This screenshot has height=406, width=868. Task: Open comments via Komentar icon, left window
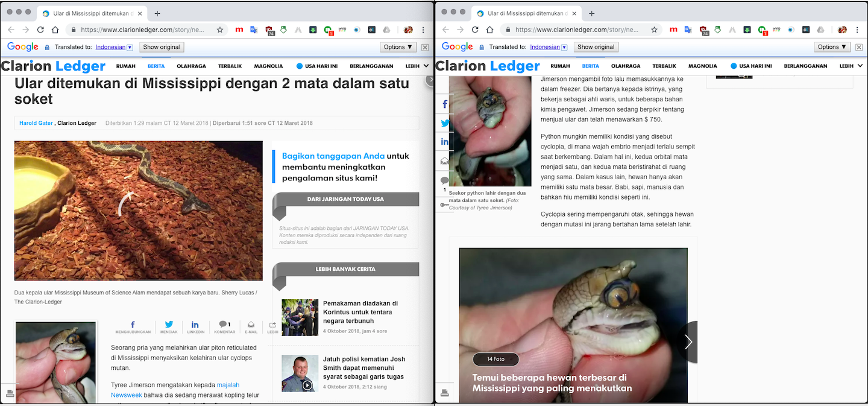click(224, 325)
